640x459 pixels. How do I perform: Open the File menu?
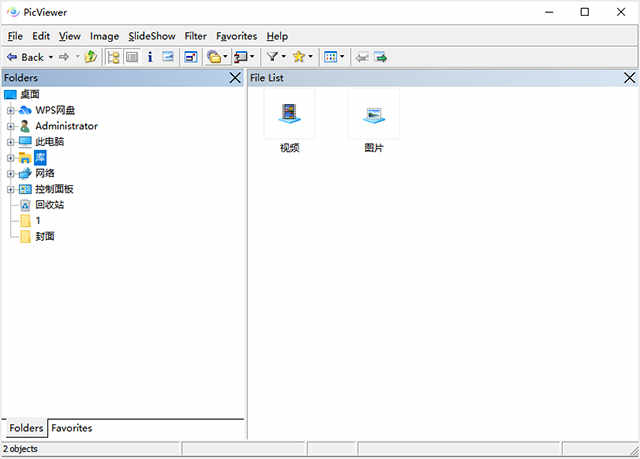pos(15,36)
